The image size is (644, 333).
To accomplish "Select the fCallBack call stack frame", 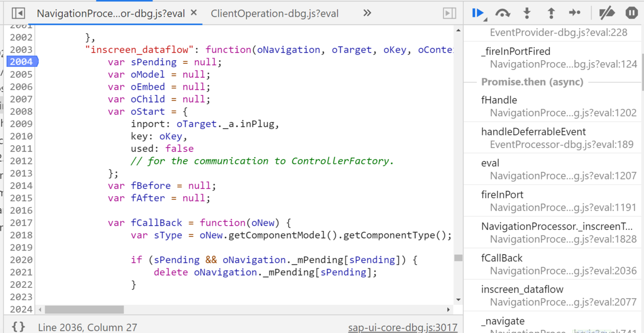I will point(553,264).
